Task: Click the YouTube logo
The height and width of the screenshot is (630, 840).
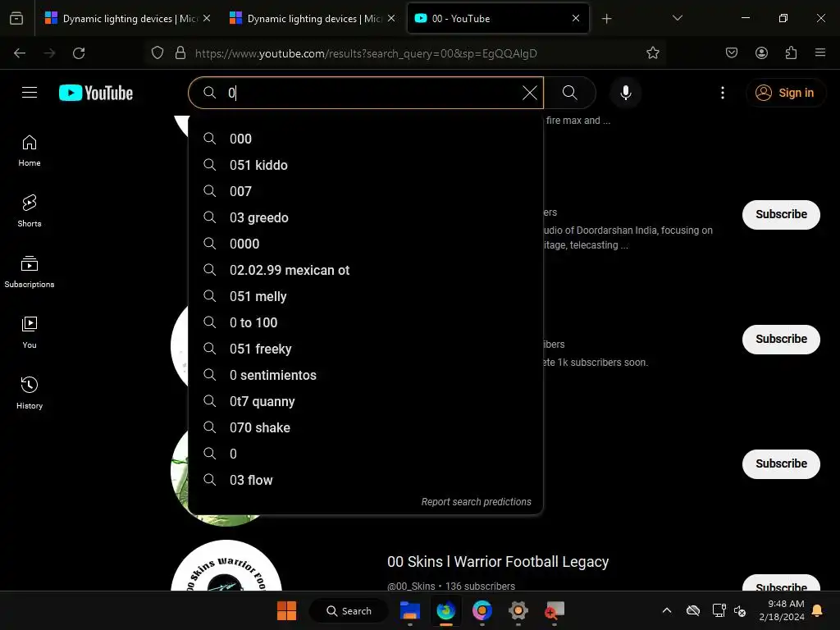Action: [96, 93]
